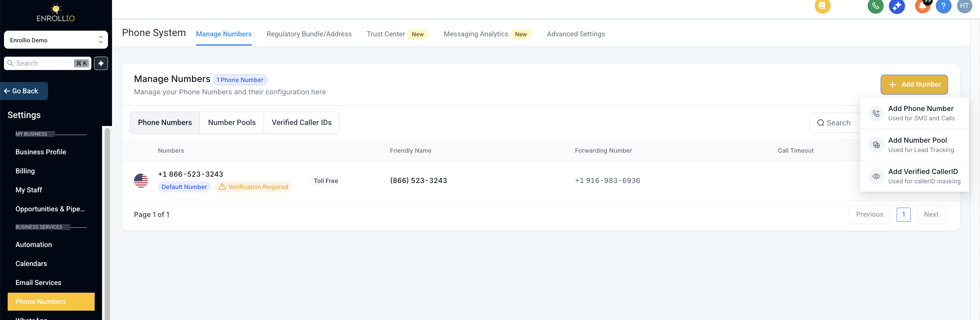
Task: Open Advanced Settings tab
Action: pos(576,34)
